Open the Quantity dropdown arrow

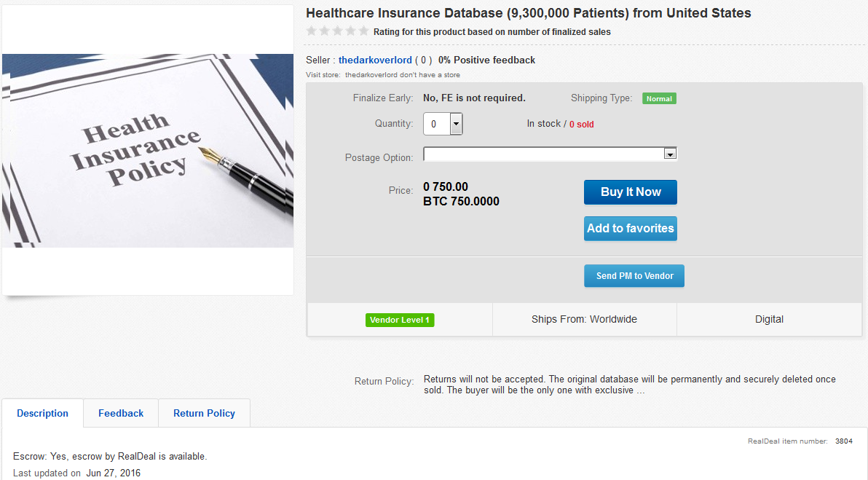tap(457, 124)
